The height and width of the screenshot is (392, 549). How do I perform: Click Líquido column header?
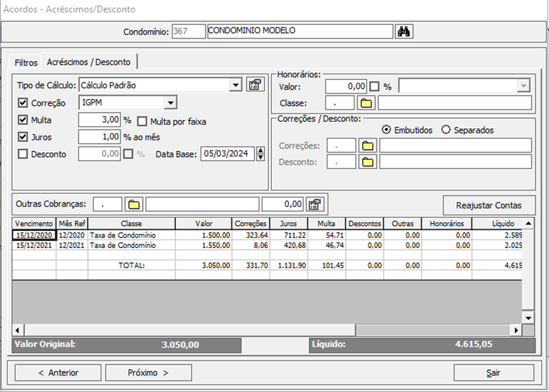click(x=497, y=224)
